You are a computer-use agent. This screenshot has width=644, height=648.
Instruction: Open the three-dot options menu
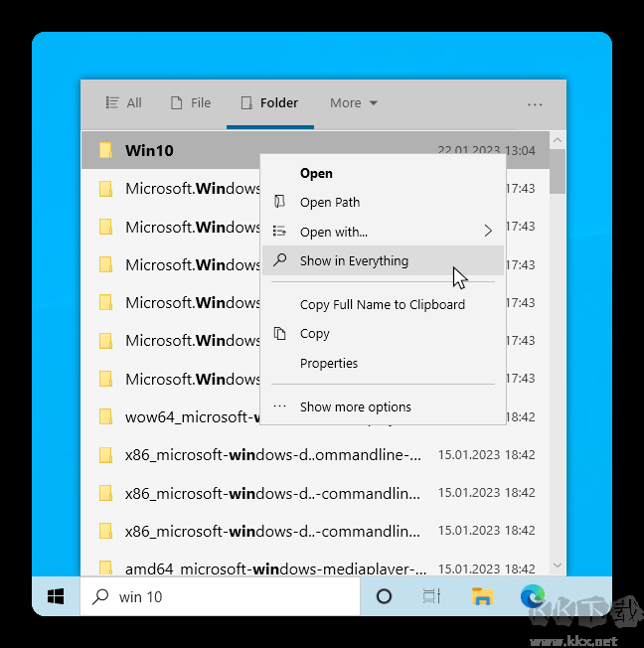click(535, 104)
